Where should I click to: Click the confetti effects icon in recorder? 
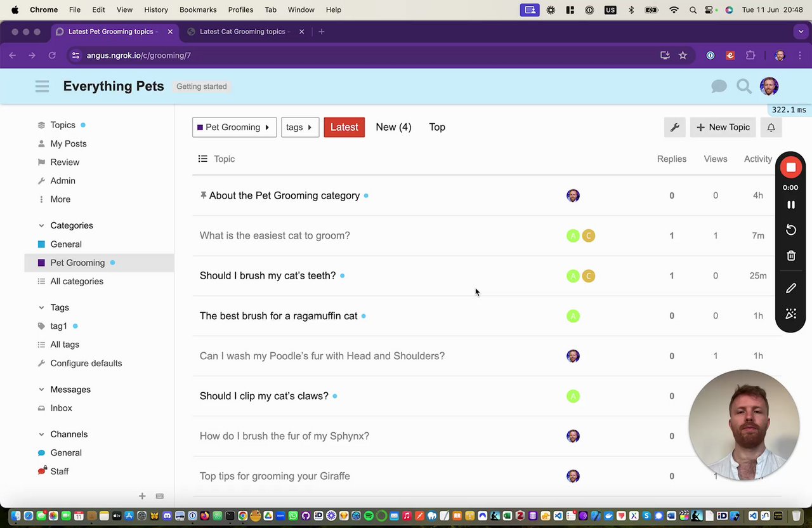coord(790,313)
